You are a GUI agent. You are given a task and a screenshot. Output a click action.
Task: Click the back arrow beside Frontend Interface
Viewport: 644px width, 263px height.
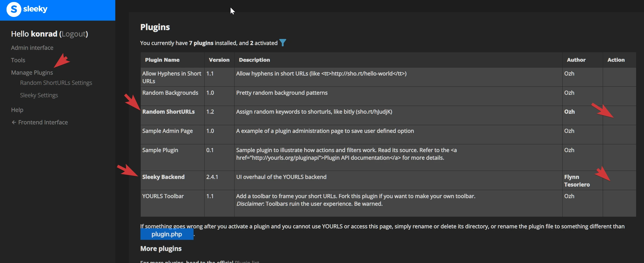(14, 122)
